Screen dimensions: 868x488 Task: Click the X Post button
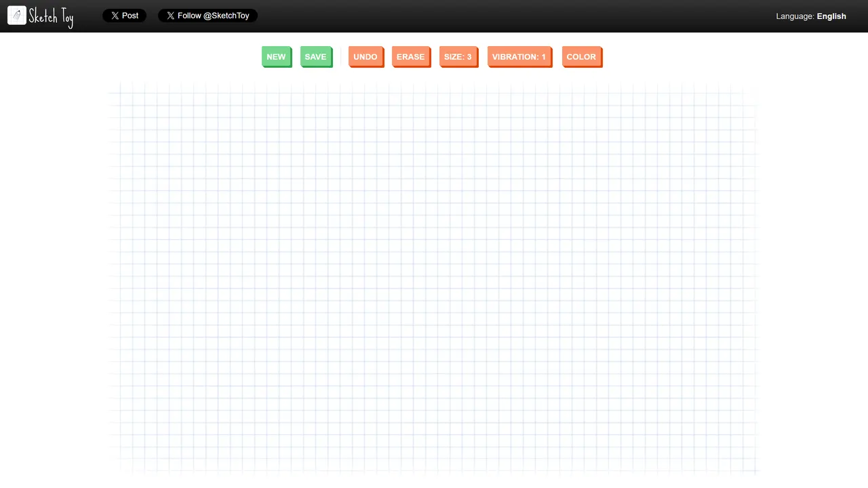pyautogui.click(x=124, y=16)
